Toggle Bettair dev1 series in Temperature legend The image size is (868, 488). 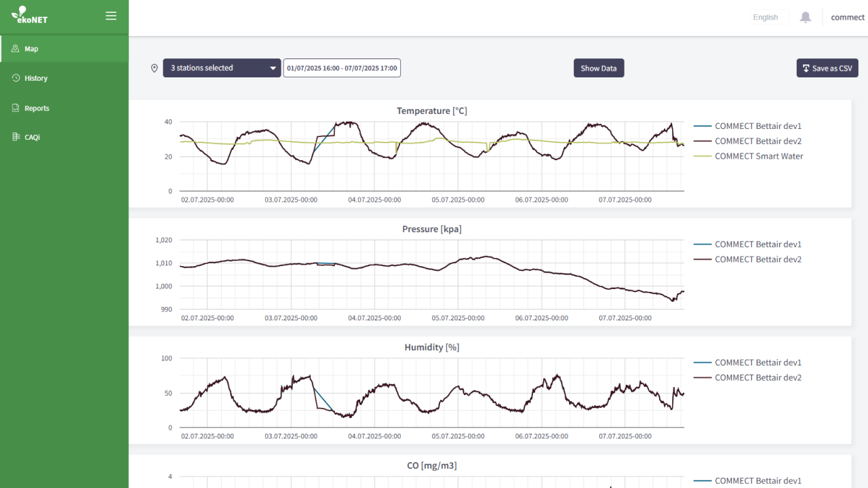(748, 126)
